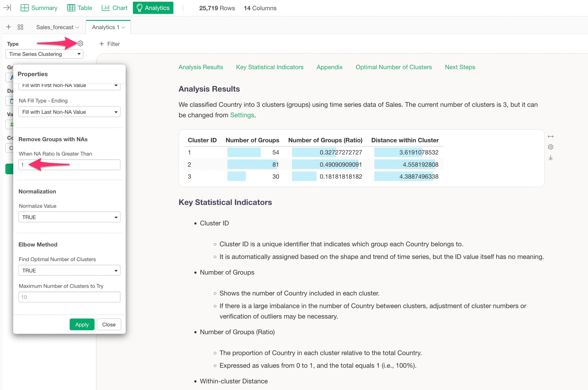The height and width of the screenshot is (390, 588).
Task: Open table settings gear icon
Action: click(550, 147)
